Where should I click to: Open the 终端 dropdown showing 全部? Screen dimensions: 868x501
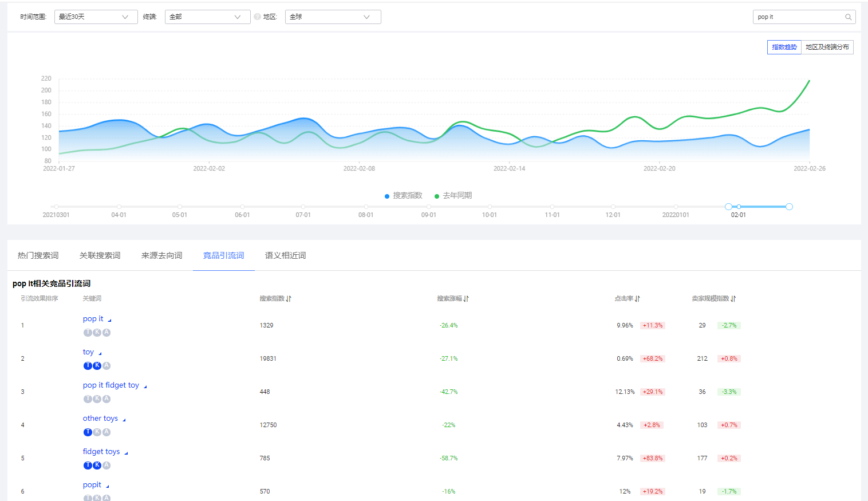click(207, 17)
